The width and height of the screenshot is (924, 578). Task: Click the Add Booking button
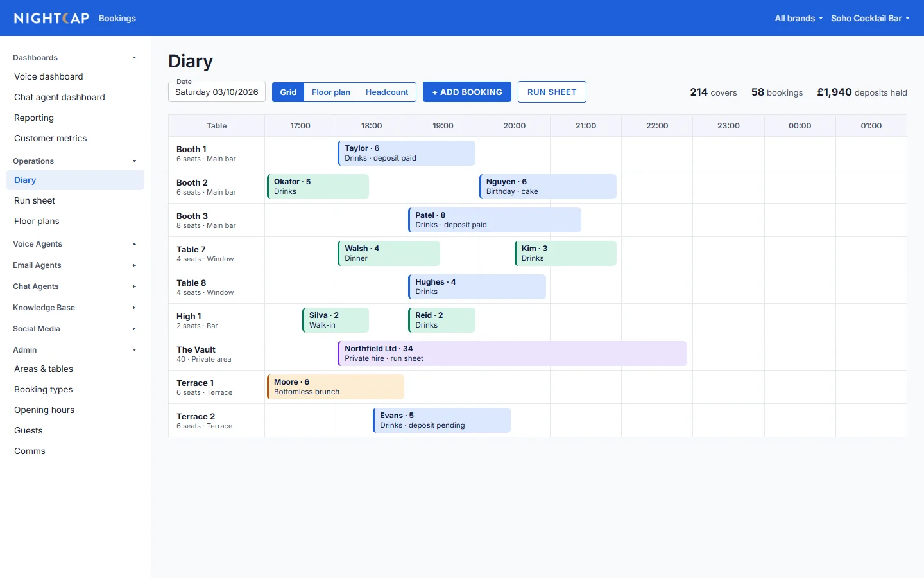point(467,92)
